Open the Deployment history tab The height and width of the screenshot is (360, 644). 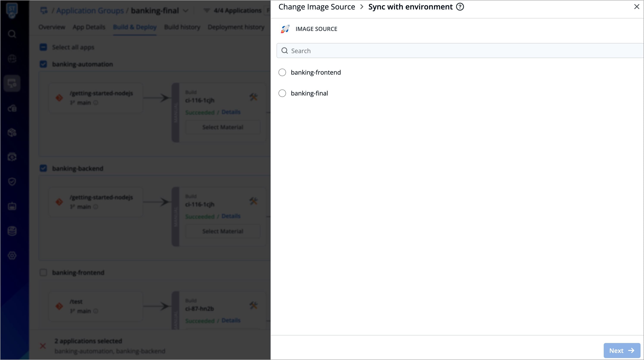coord(236,27)
